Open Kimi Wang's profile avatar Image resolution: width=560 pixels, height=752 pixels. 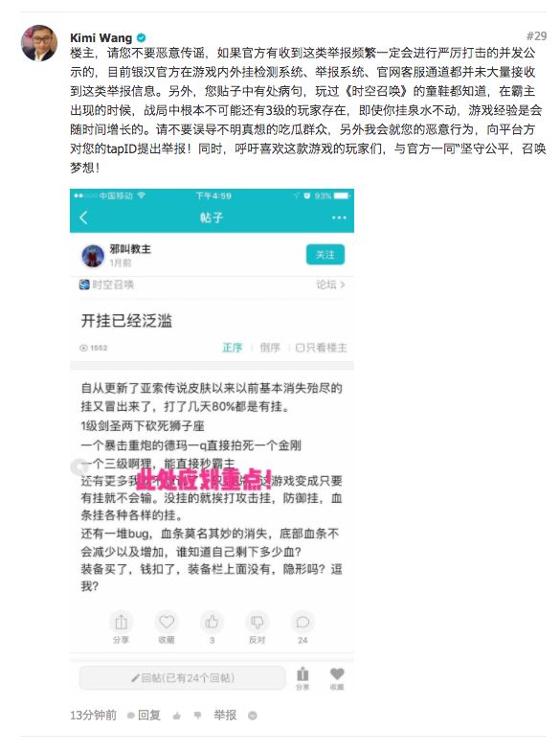tap(39, 43)
